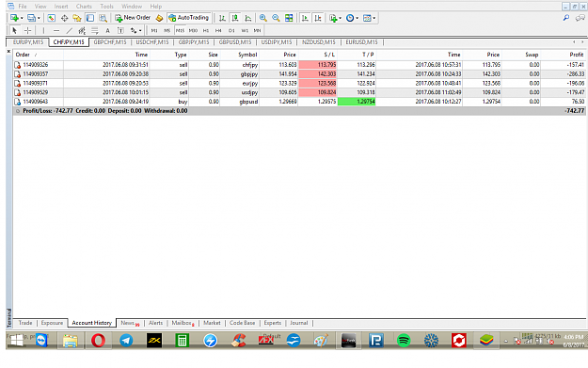The height and width of the screenshot is (368, 588).
Task: Select the Profit/Loss summary row
Action: pos(299,111)
